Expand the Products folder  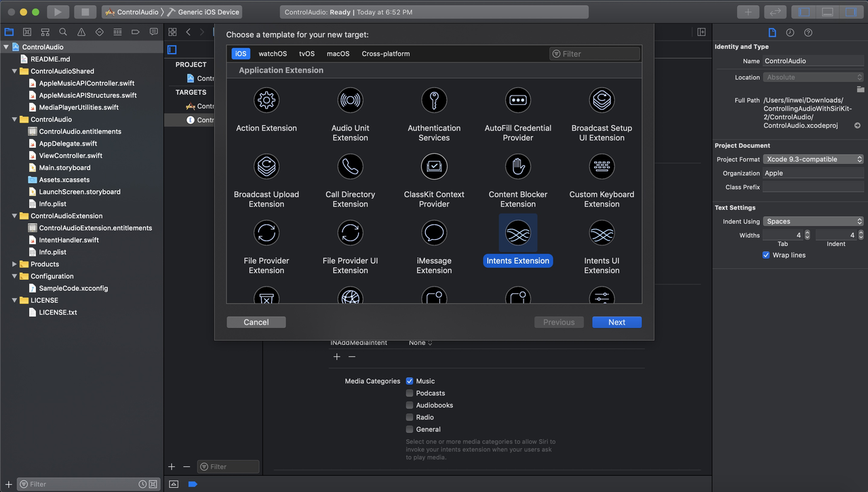[x=14, y=264]
